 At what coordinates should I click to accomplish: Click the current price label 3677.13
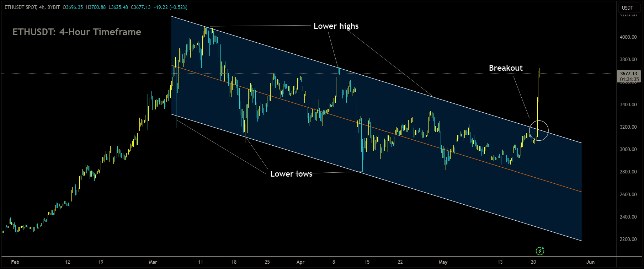point(629,74)
